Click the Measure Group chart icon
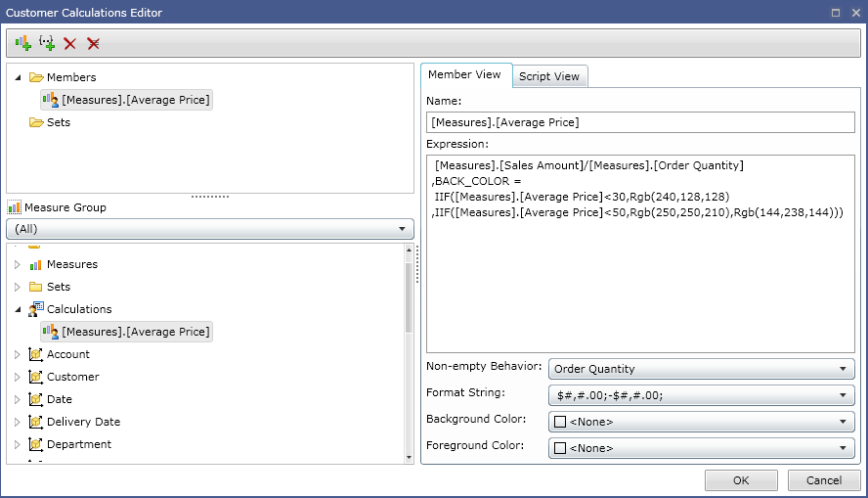 (15, 207)
